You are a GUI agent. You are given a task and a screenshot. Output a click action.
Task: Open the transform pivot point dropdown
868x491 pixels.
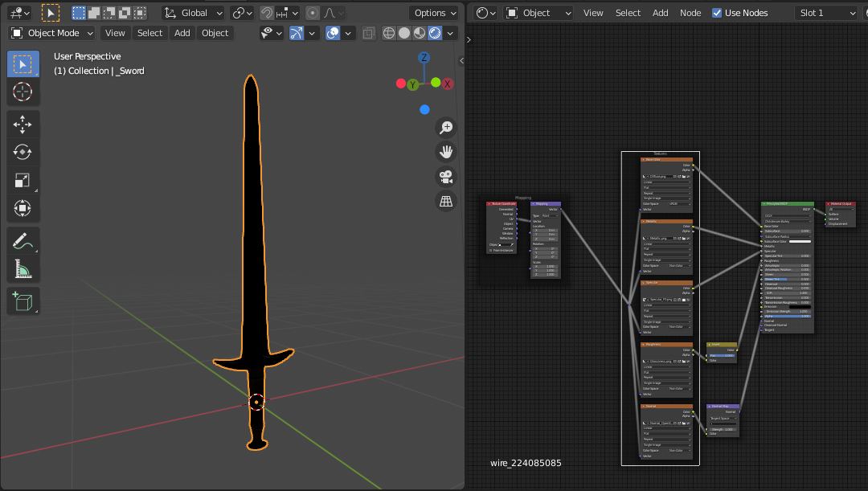242,13
